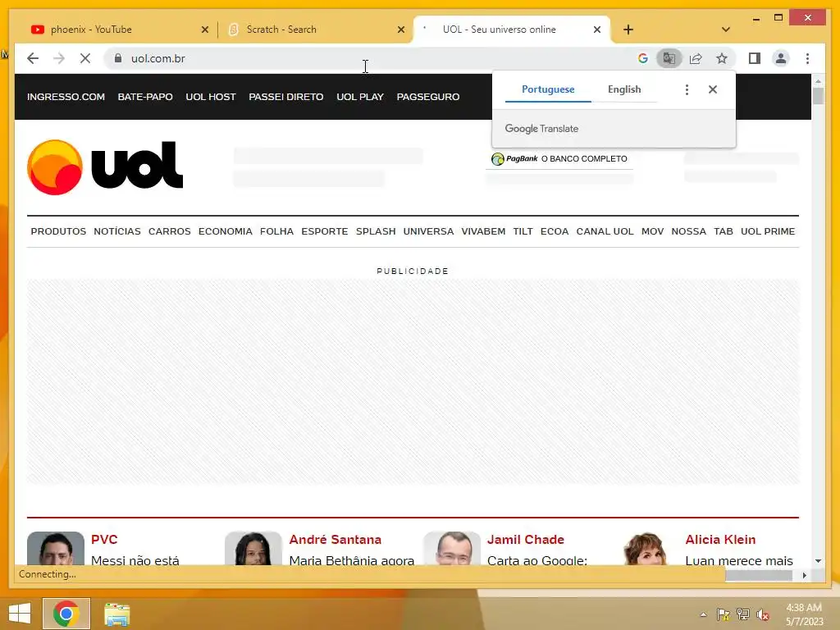The height and width of the screenshot is (630, 840).
Task: Click the taskbar clock showing 4:38 AM
Action: (804, 614)
